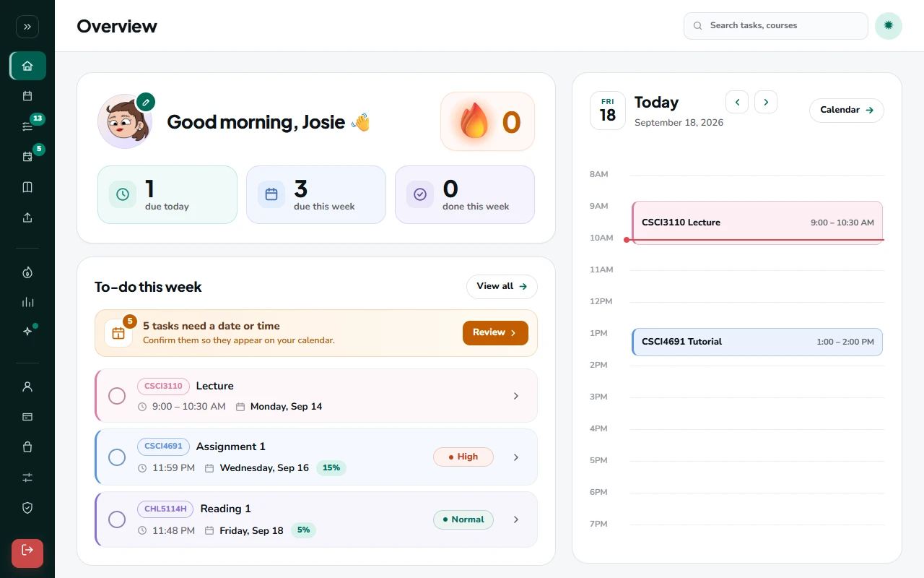The image size is (924, 578).
Task: Edit avatar with the pencil icon
Action: pyautogui.click(x=146, y=103)
